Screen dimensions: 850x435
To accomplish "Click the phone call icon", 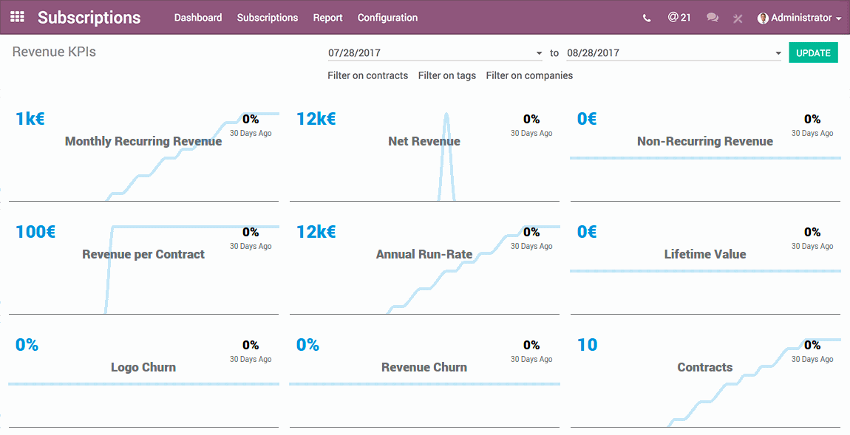I will pyautogui.click(x=647, y=18).
